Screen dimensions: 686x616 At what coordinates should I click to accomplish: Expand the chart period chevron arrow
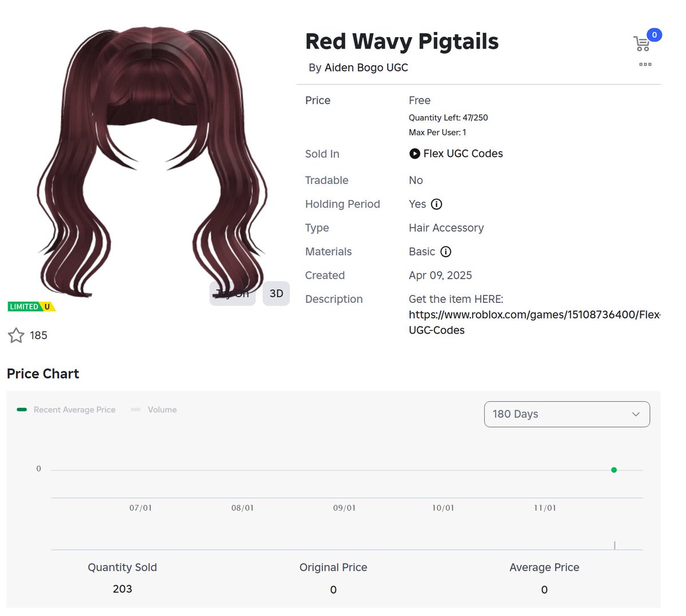(x=636, y=414)
